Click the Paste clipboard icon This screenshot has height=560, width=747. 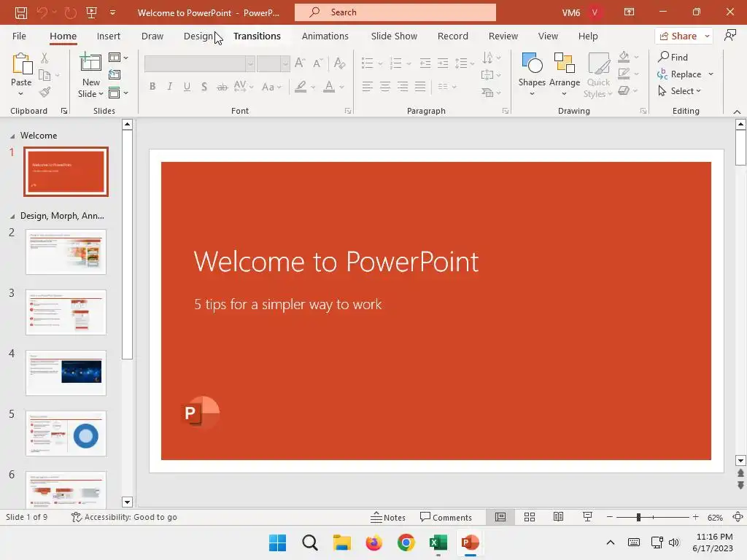[21, 64]
